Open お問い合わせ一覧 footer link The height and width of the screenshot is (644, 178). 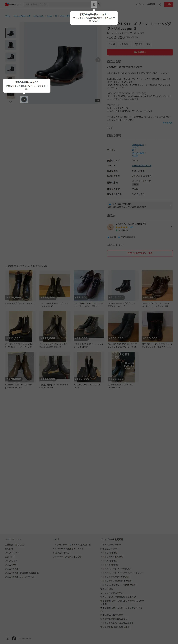tap(61, 553)
